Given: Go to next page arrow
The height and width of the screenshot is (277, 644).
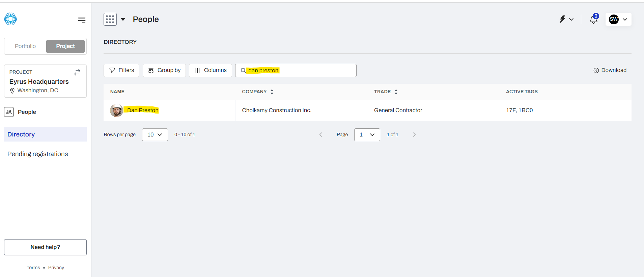Looking at the screenshot, I should tap(414, 135).
